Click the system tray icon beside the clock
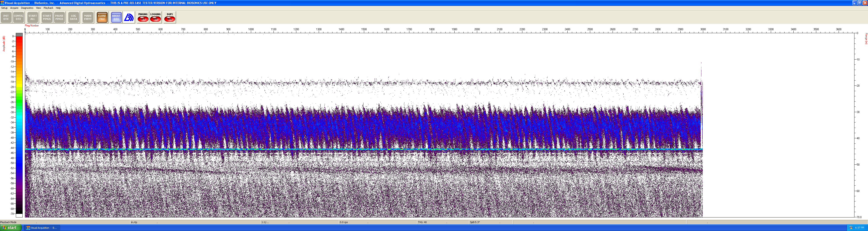 click(851, 228)
